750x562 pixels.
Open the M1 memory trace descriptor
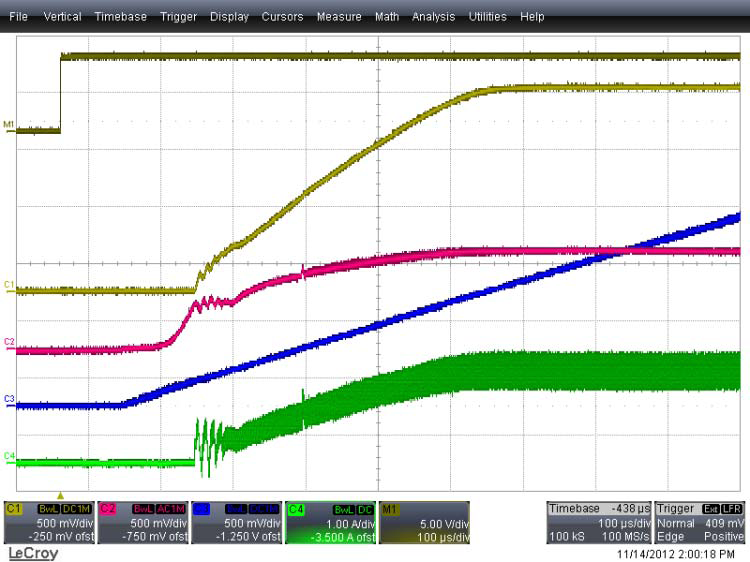(424, 522)
